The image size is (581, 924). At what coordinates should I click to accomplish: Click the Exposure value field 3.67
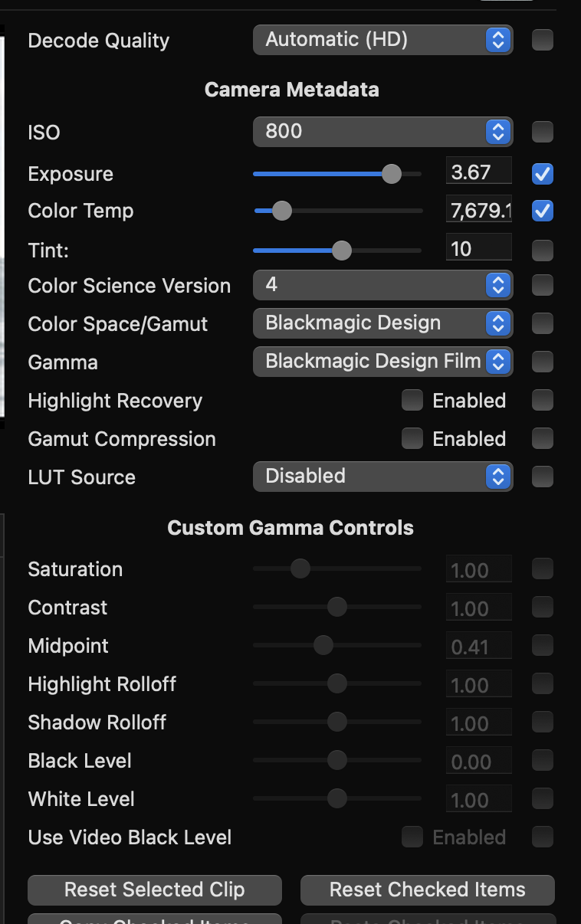478,172
